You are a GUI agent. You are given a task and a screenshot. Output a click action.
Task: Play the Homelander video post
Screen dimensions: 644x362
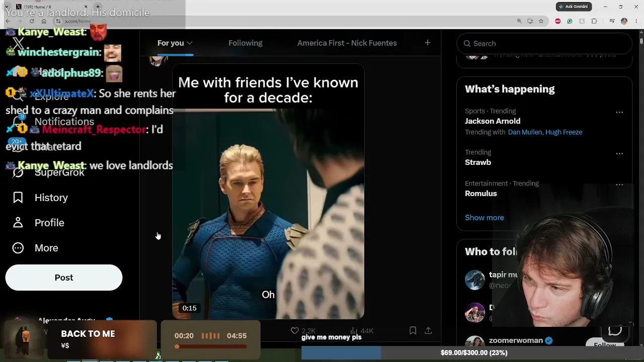point(268,192)
